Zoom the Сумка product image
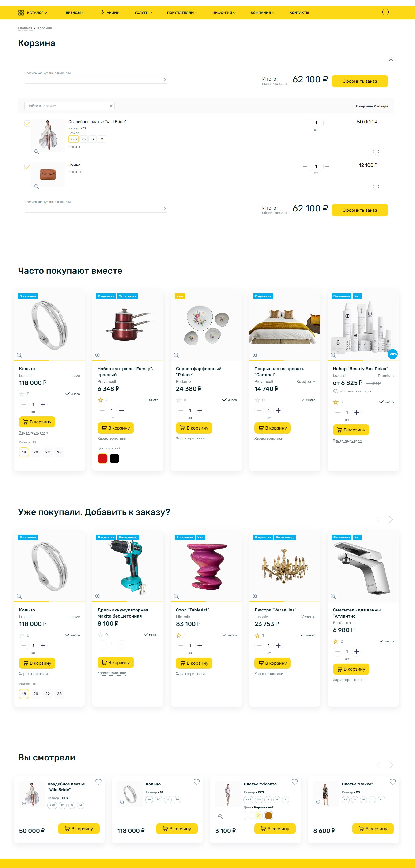This screenshot has width=415, height=868. [x=36, y=186]
